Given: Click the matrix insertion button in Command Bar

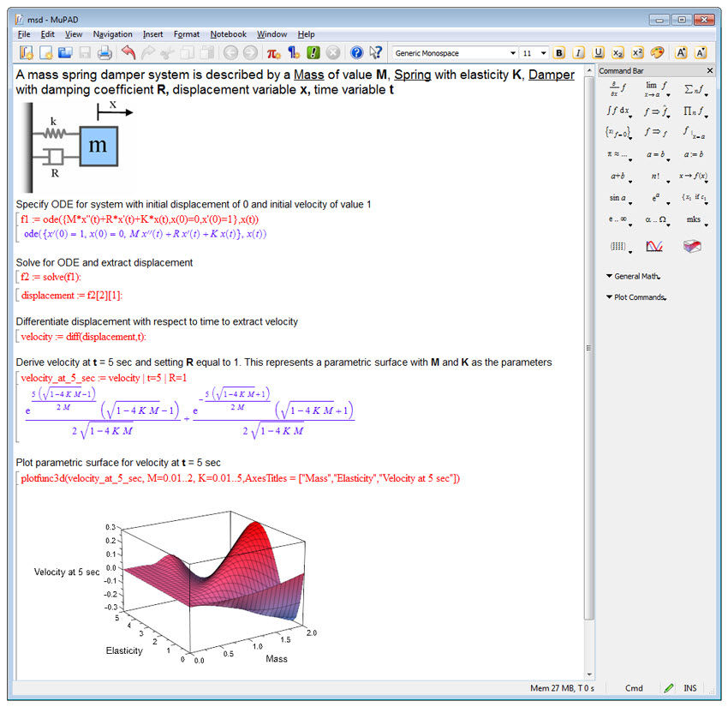Looking at the screenshot, I should 617,245.
